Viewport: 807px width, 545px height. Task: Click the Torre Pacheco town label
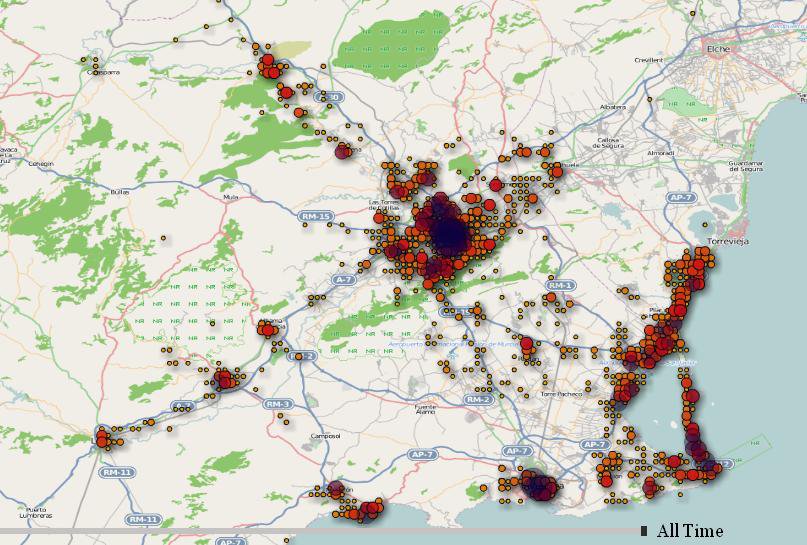559,394
